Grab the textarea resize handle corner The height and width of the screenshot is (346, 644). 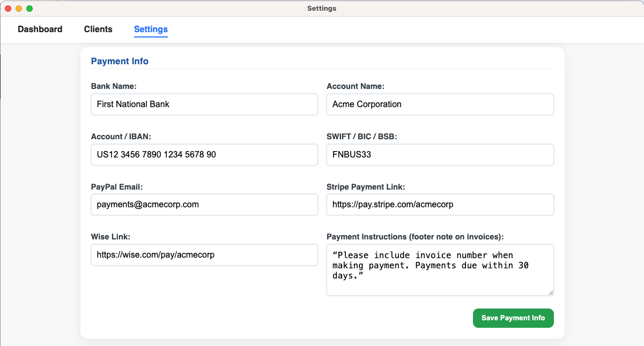tap(550, 292)
